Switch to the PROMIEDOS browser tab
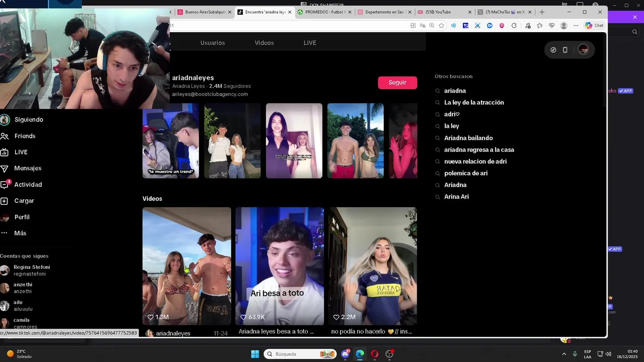Viewport: 644px width, 362px height. [324, 12]
